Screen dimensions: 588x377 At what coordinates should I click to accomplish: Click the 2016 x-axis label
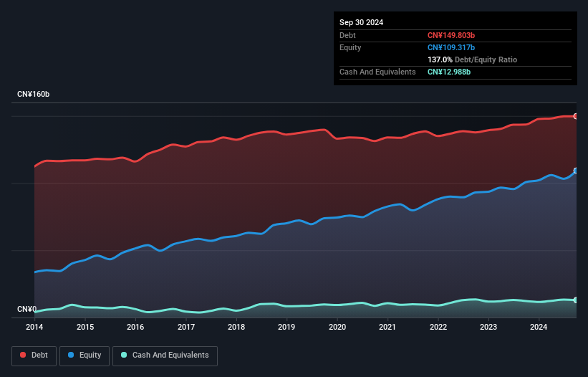pos(135,327)
